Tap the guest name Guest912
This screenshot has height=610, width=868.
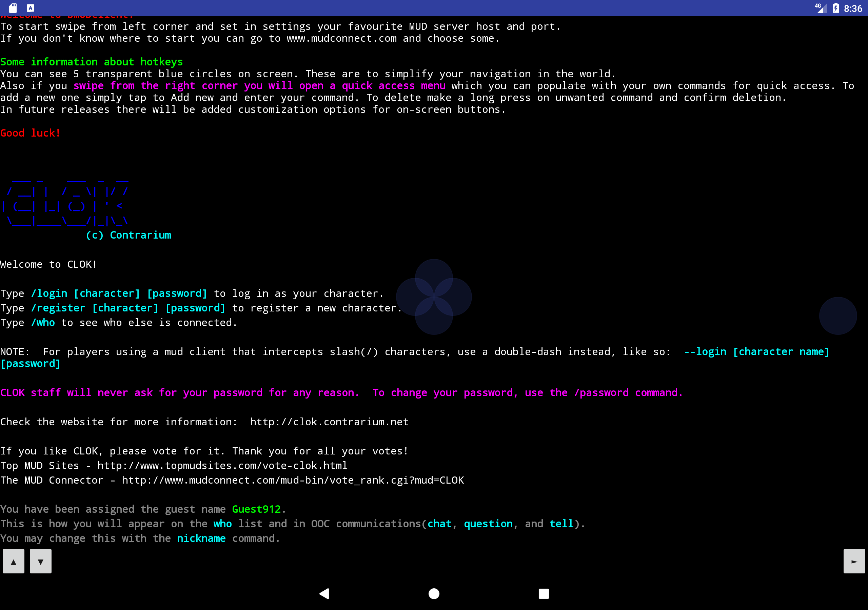pos(256,509)
